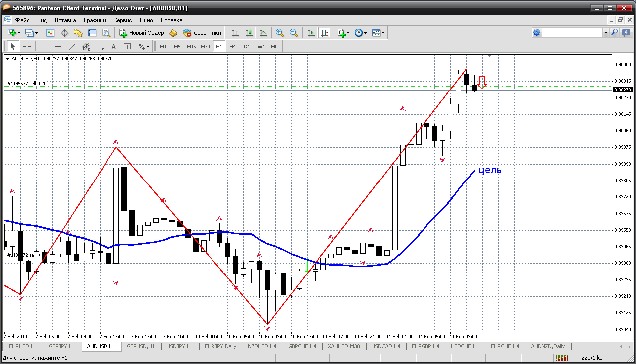Click the search magnifier icon
636x364 pixels.
click(614, 33)
